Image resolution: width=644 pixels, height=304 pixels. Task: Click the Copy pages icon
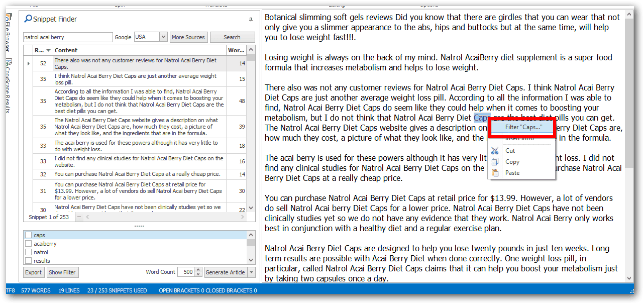(x=495, y=162)
